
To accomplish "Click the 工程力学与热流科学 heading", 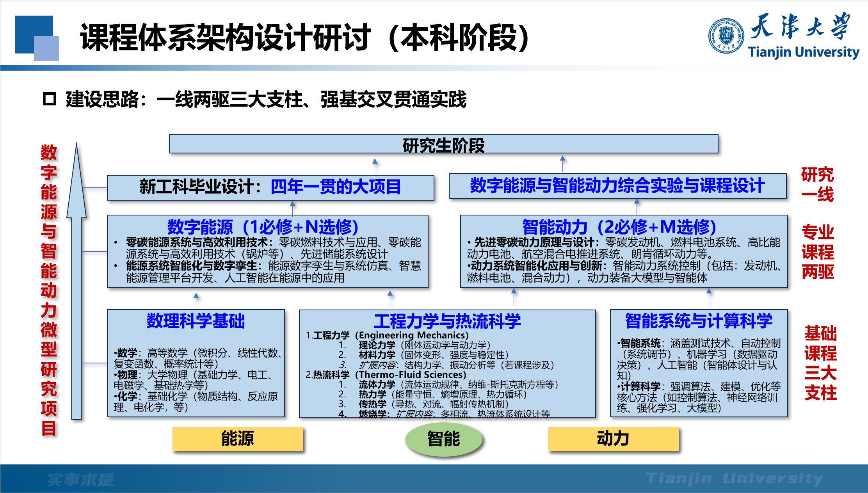I will (x=447, y=321).
